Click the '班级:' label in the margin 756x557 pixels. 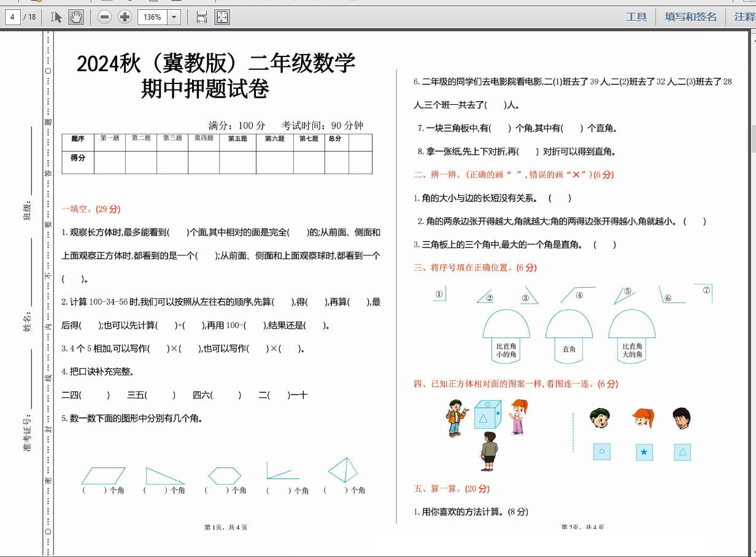pos(27,210)
